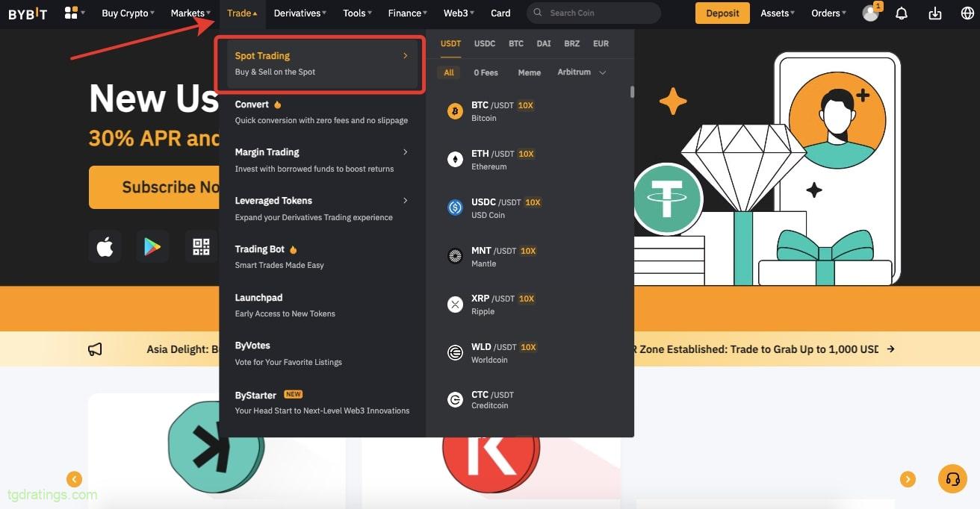
Task: Select the 0 Fees filter
Action: pos(486,72)
